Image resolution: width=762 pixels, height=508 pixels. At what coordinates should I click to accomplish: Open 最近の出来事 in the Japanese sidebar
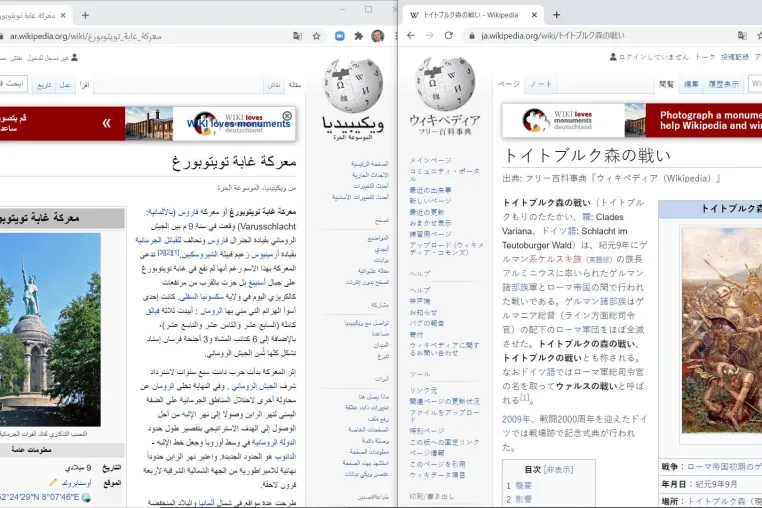click(430, 190)
